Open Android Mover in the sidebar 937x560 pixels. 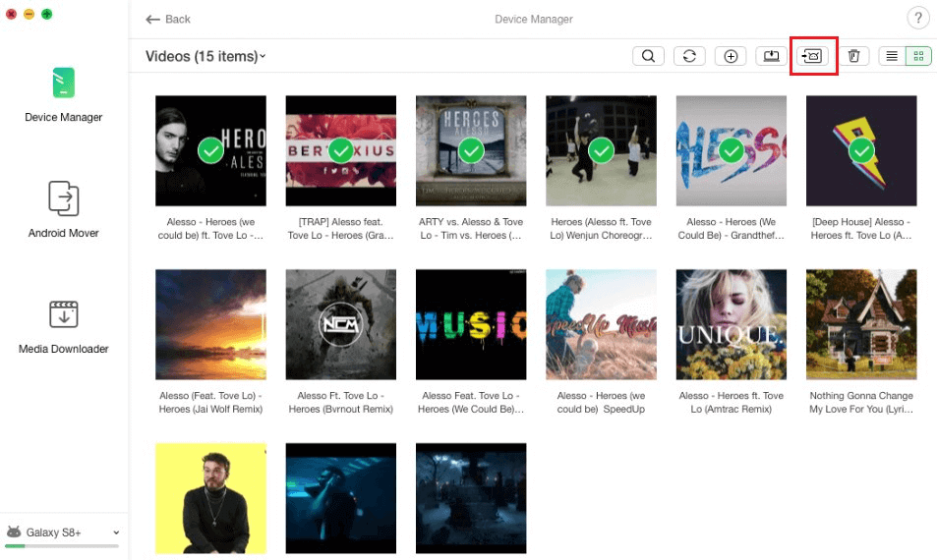pyautogui.click(x=63, y=210)
